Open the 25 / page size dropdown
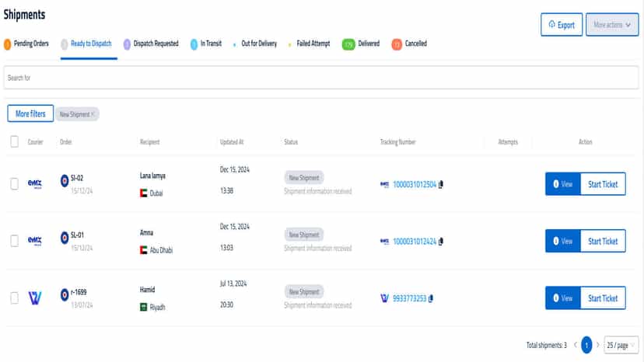This screenshot has height=362, width=644. [621, 345]
